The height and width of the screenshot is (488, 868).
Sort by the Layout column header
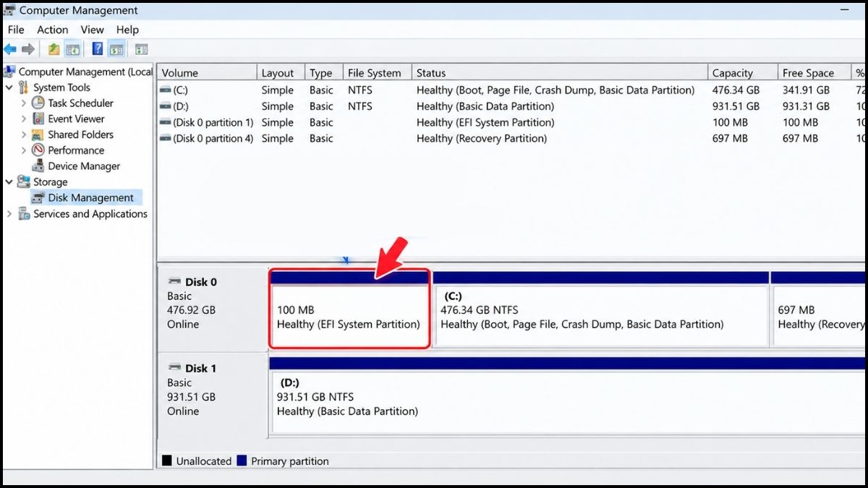click(281, 73)
